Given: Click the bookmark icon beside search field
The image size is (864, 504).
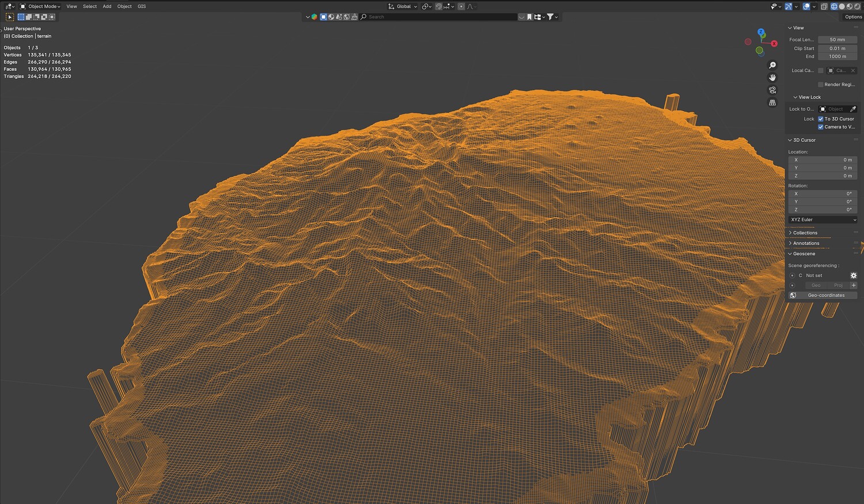Looking at the screenshot, I should pyautogui.click(x=529, y=17).
